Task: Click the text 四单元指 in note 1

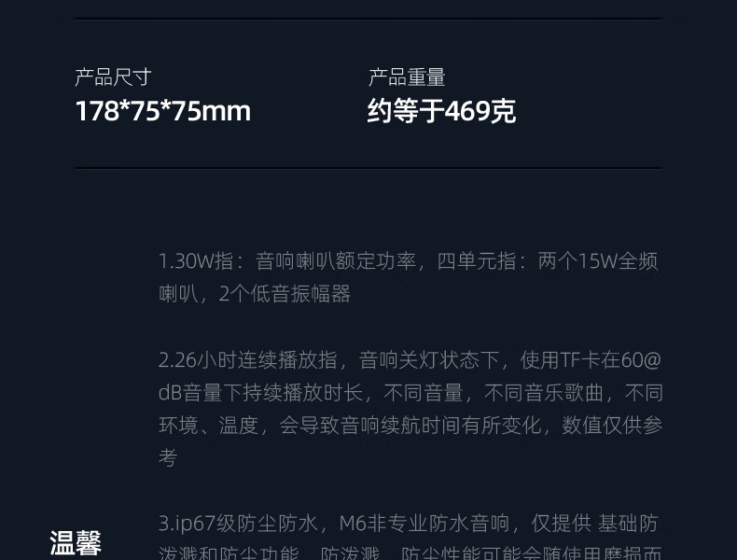Action: 477,261
